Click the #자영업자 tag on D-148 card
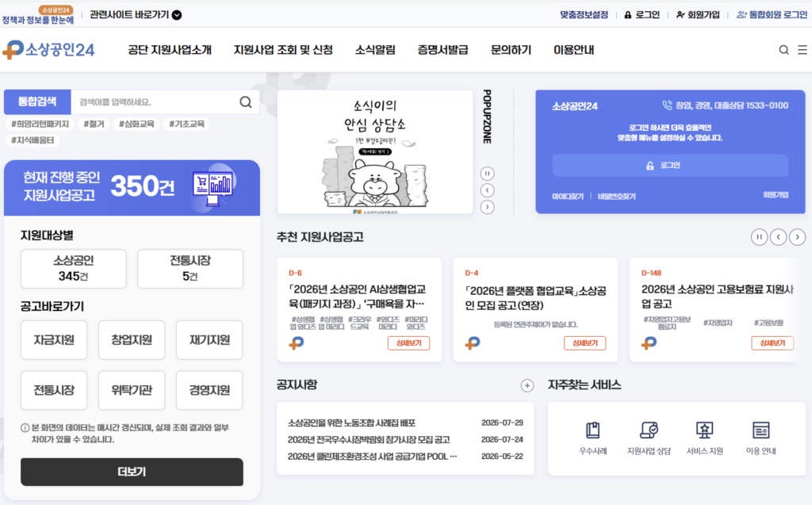Screen dimensions: 812x505 pos(718,323)
